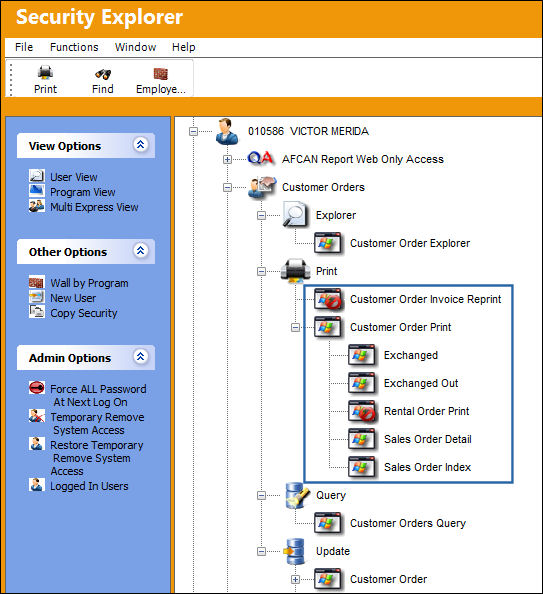Click the Exchanged Out program icon
The width and height of the screenshot is (543, 594).
coord(362,383)
